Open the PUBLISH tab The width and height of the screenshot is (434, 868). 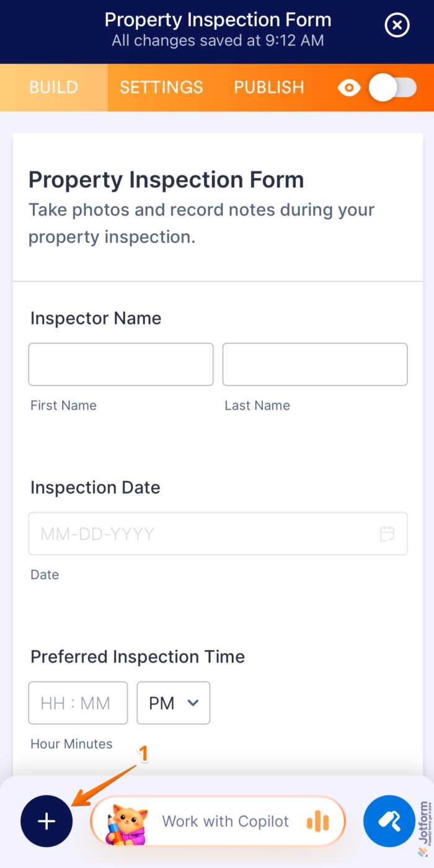coord(269,87)
